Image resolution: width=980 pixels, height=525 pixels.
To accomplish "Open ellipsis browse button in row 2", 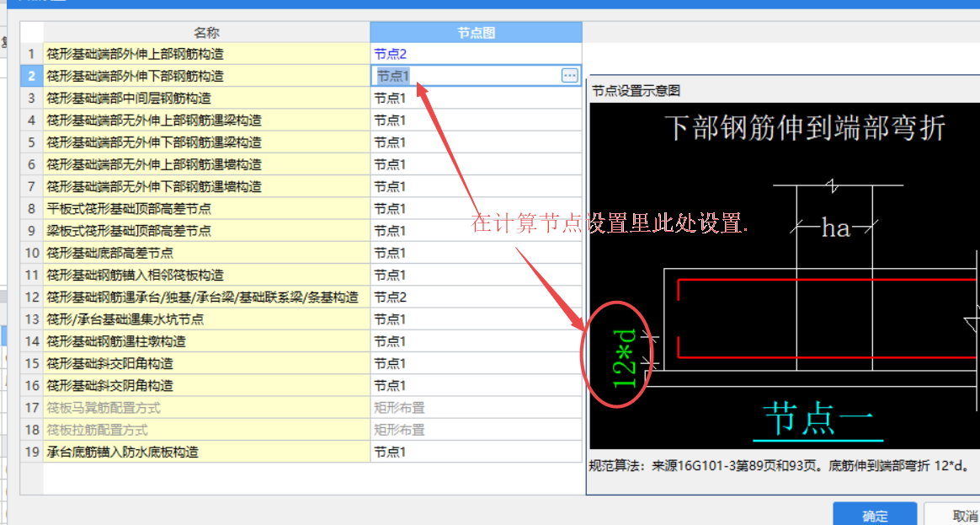I will tap(569, 76).
